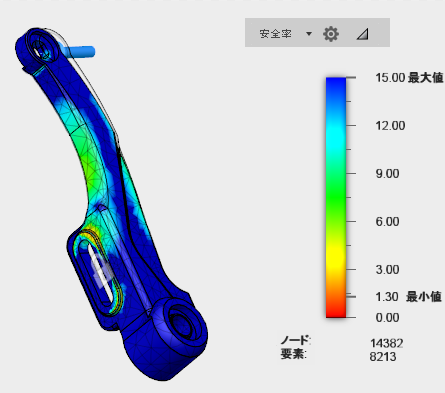445x393 pixels.
Task: Click the 15.00 maximum legend value
Action: coord(390,78)
